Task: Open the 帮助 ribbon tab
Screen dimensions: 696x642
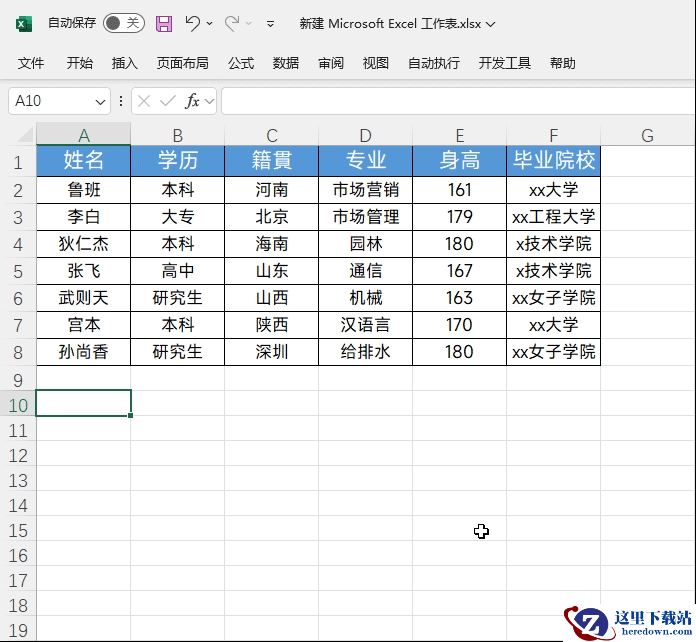Action: 562,63
